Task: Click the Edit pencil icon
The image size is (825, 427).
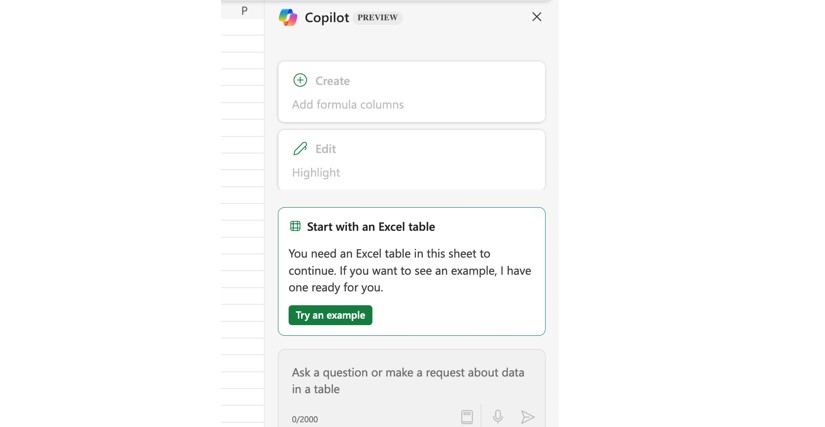Action: [x=300, y=148]
